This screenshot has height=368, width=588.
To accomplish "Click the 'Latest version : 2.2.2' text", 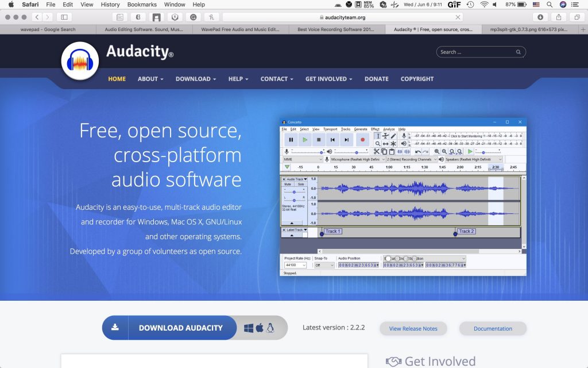I will tap(334, 327).
